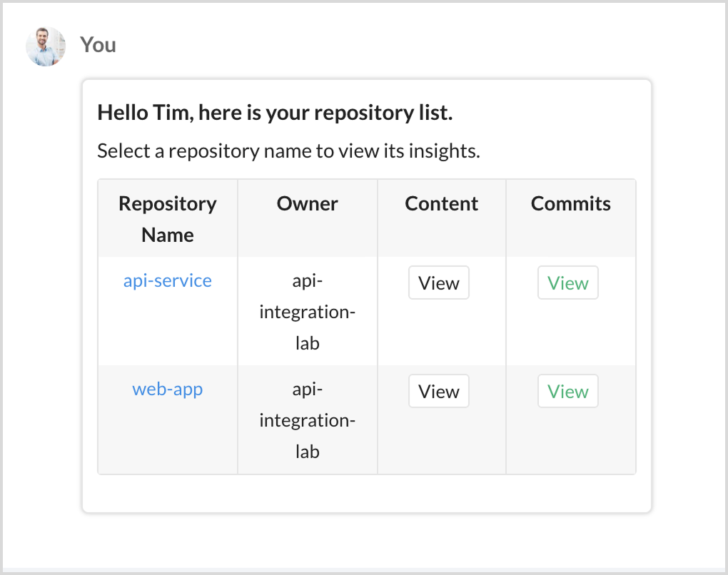Click the 'Select a repository name' instruction text
Viewport: 728px width, 575px height.
(288, 151)
